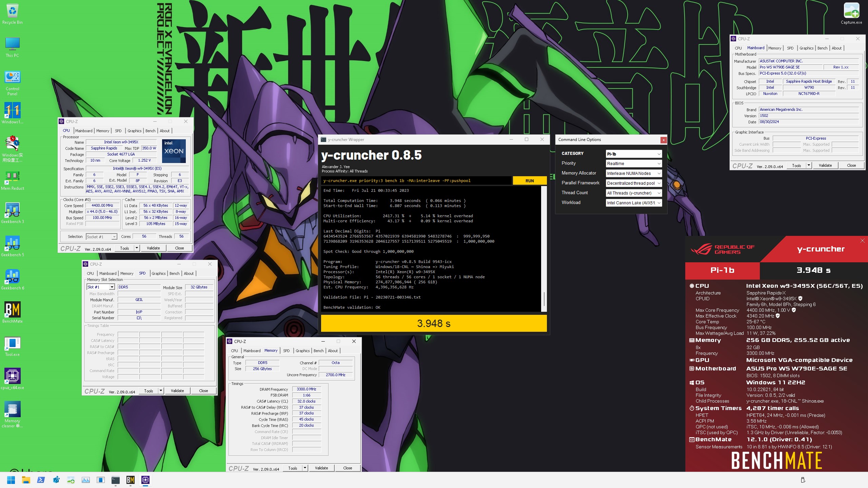
Task: Select the BenchMate desktop icon
Action: (x=13, y=312)
